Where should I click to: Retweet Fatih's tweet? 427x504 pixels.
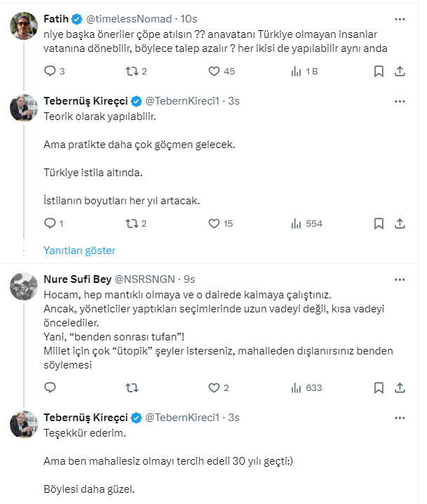coord(131,71)
